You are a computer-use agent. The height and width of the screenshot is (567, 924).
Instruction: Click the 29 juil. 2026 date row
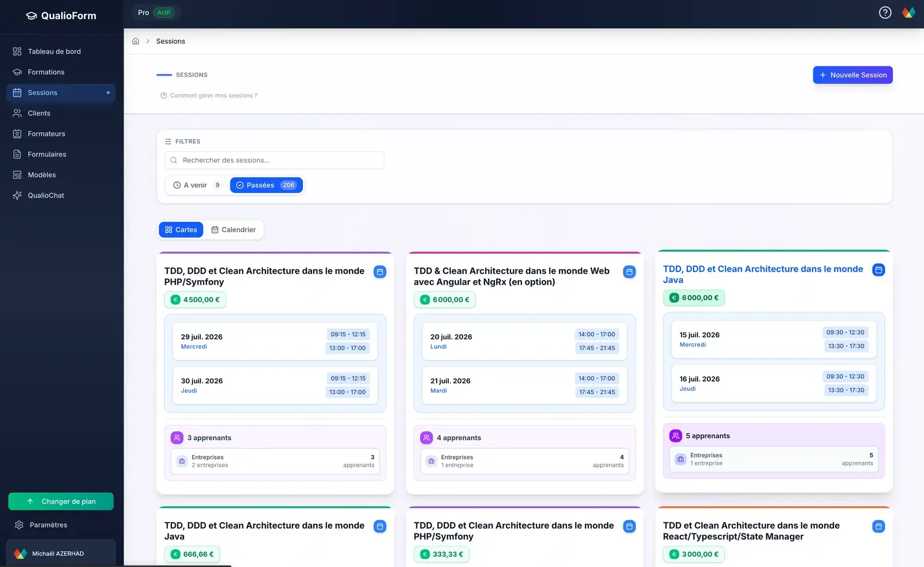[x=275, y=341]
